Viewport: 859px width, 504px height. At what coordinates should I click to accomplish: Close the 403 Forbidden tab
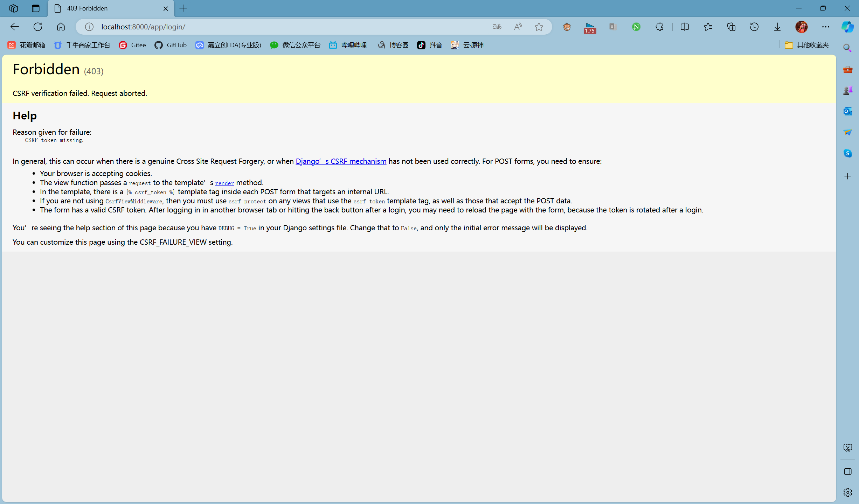coord(166,8)
